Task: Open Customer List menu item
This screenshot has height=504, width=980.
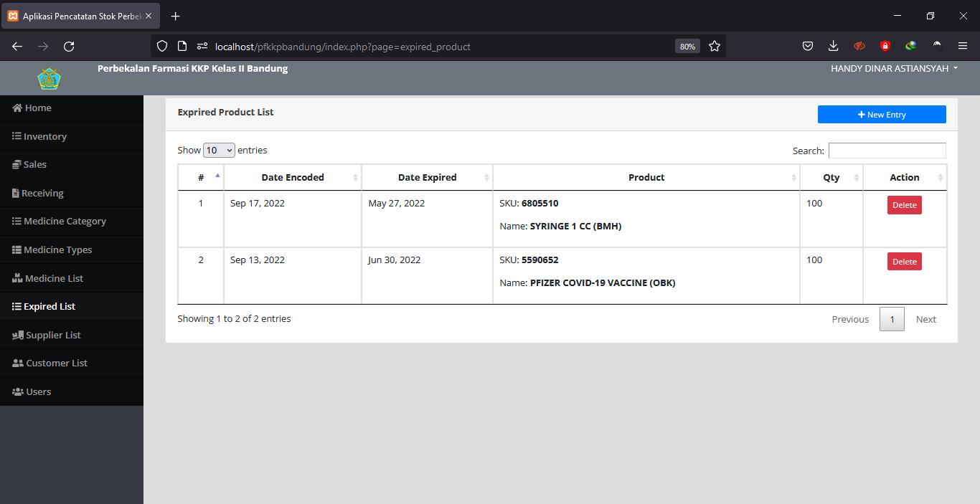Action: [x=72, y=363]
